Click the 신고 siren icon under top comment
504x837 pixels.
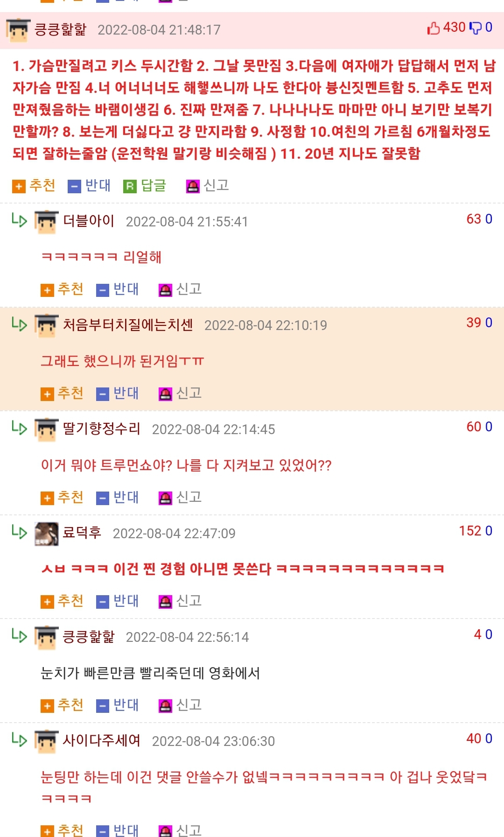193,187
